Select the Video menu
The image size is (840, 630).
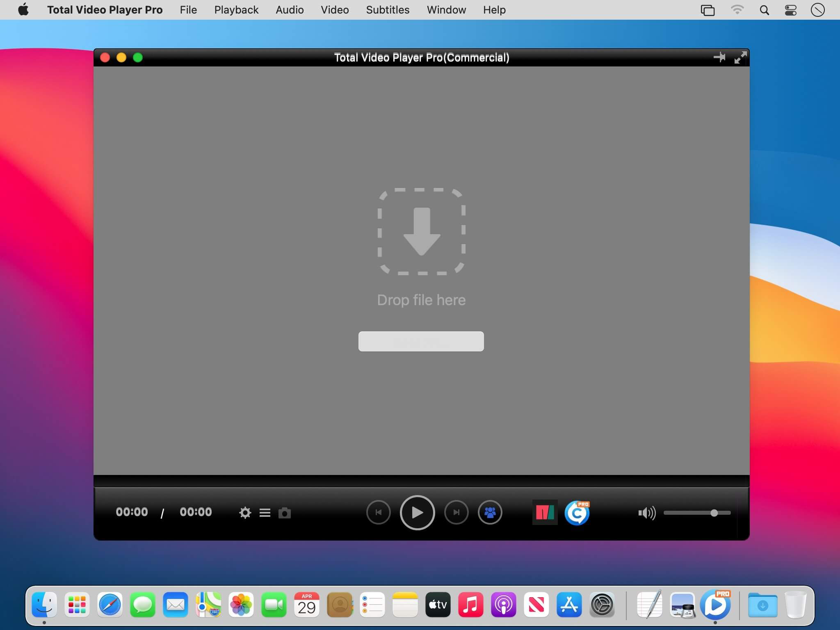(334, 10)
